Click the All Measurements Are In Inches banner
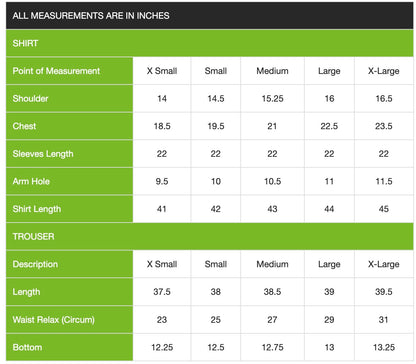 pyautogui.click(x=209, y=15)
